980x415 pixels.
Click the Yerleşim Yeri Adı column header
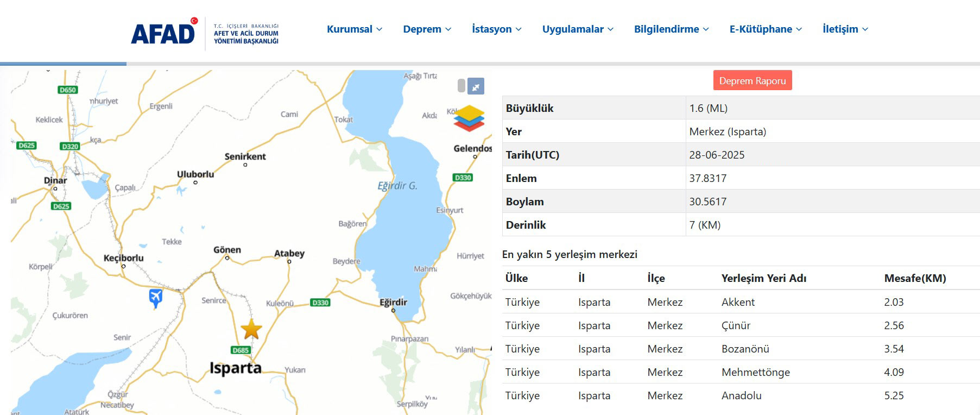764,278
